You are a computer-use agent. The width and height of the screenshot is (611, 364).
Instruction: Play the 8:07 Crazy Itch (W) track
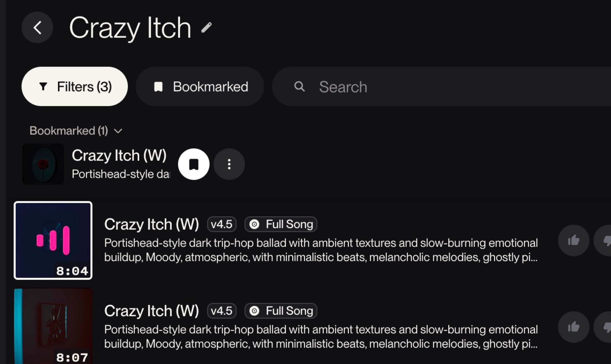[53, 326]
